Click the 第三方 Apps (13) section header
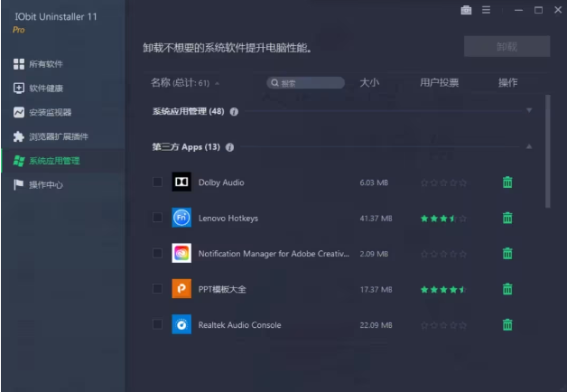Viewport: 567px width, 392px height. [x=186, y=147]
